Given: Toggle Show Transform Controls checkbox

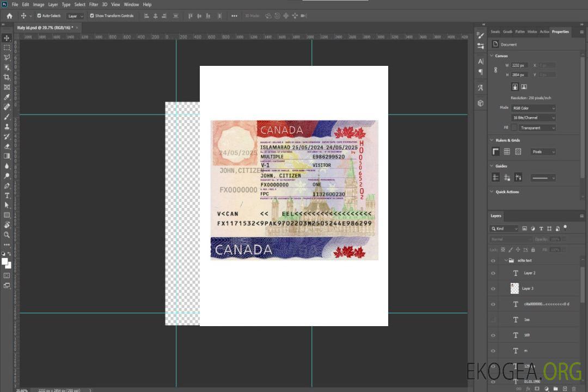Looking at the screenshot, I should [x=92, y=16].
